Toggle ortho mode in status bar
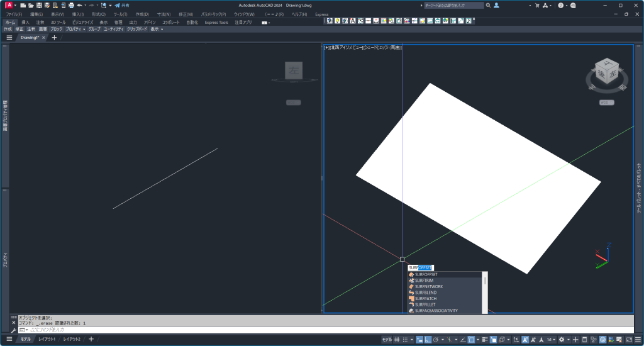The width and height of the screenshot is (644, 346). click(x=428, y=340)
